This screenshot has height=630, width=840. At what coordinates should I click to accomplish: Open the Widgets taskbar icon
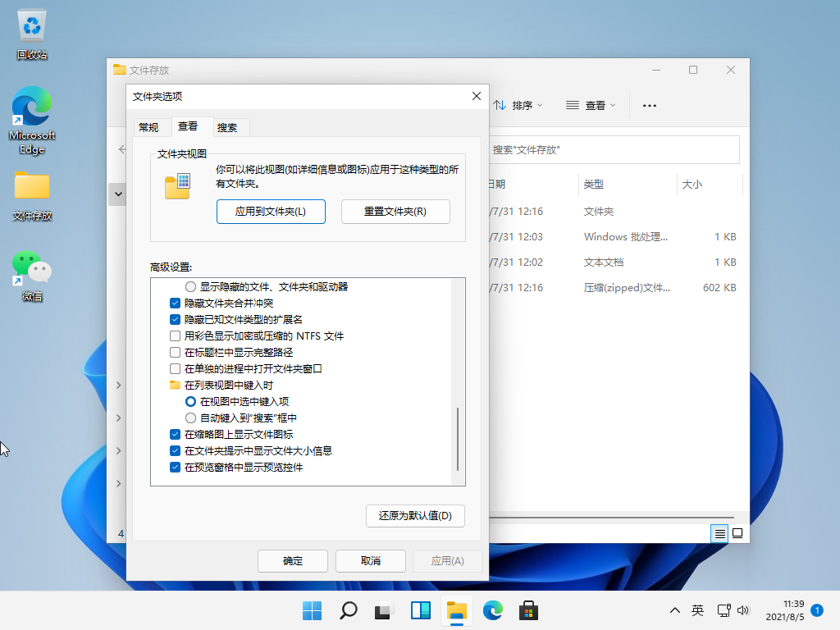tap(421, 610)
